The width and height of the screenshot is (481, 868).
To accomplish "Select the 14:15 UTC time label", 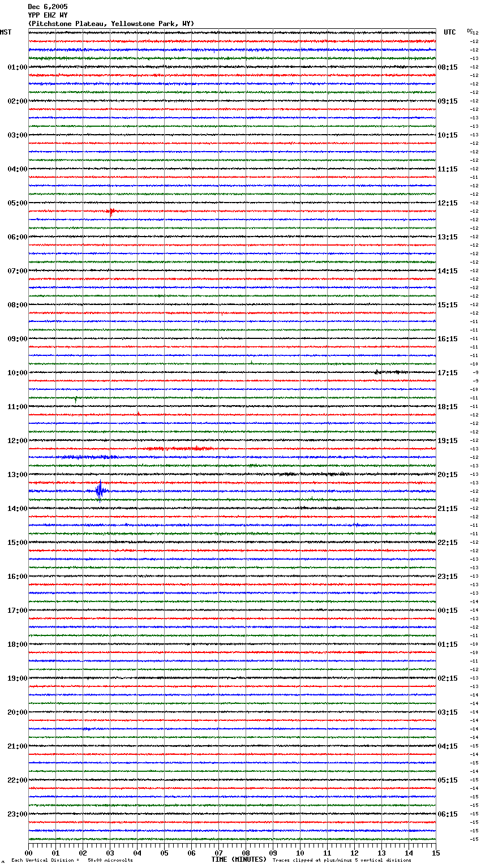I will pos(448,271).
